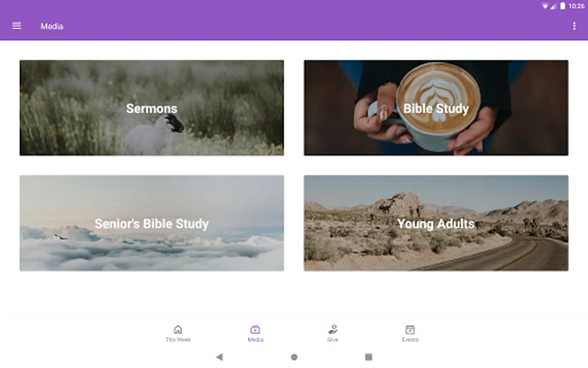Open the Sermons media card
The height and width of the screenshot is (368, 588).
pyautogui.click(x=151, y=108)
